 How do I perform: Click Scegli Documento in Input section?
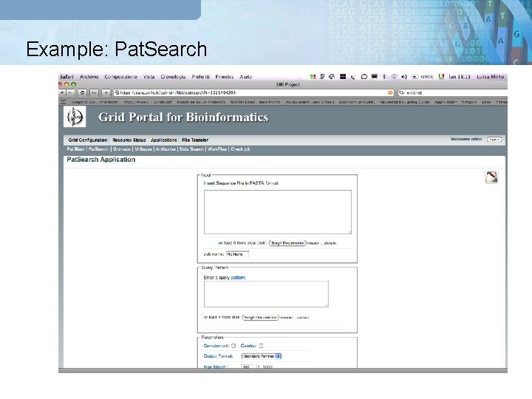[x=287, y=243]
